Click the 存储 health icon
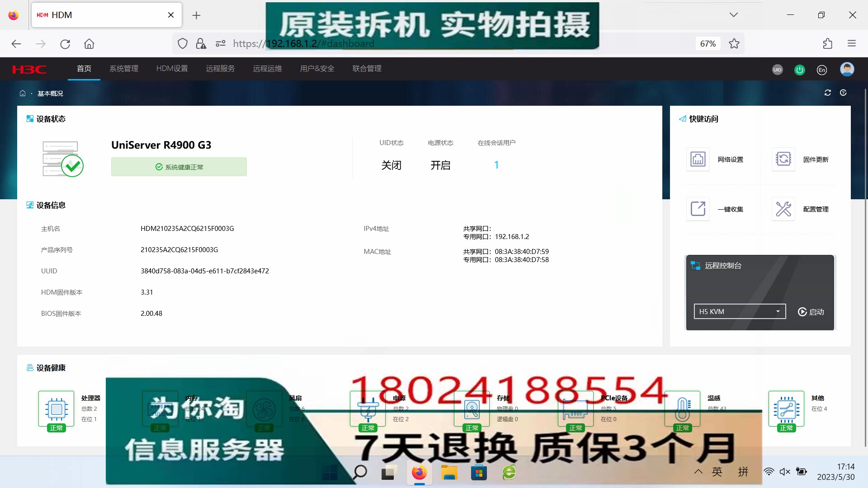868x488 pixels. click(472, 409)
